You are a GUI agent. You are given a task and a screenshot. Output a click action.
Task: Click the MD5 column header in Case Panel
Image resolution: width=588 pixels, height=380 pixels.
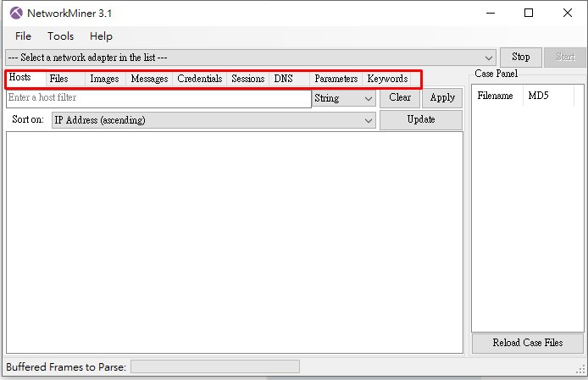pos(548,96)
